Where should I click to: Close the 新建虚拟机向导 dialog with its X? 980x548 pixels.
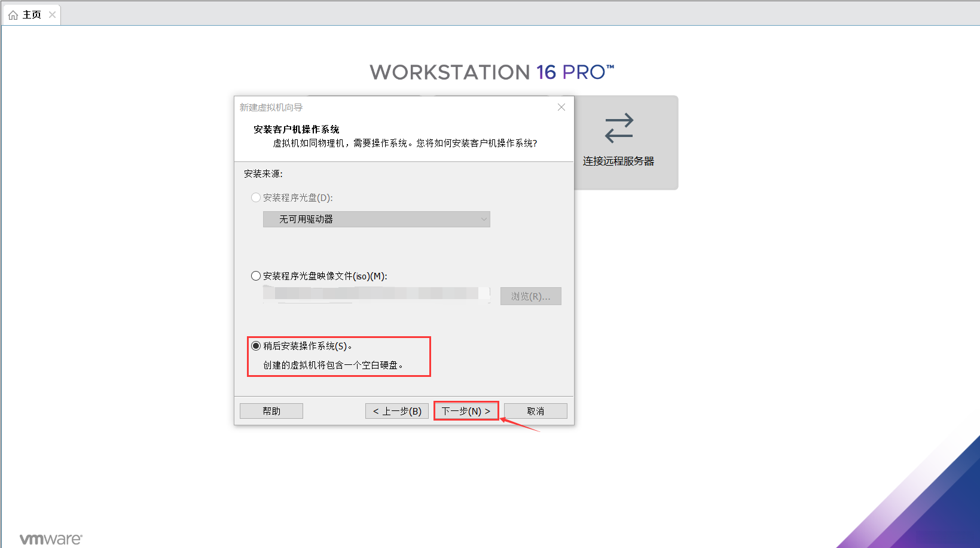point(561,107)
